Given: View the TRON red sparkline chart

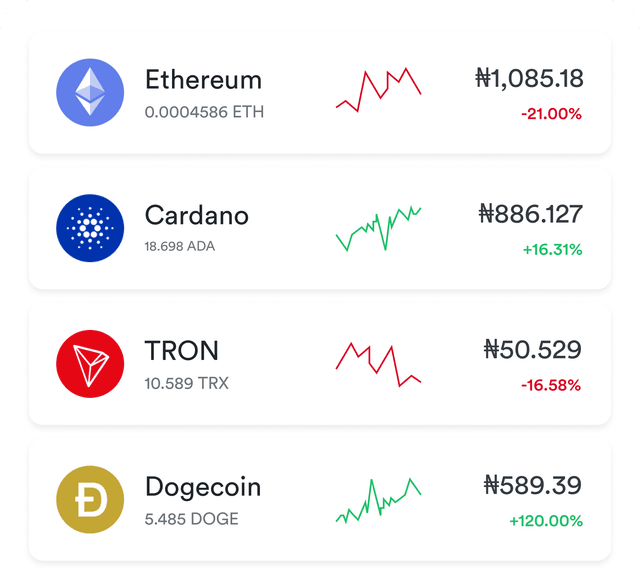Looking at the screenshot, I should click(378, 364).
